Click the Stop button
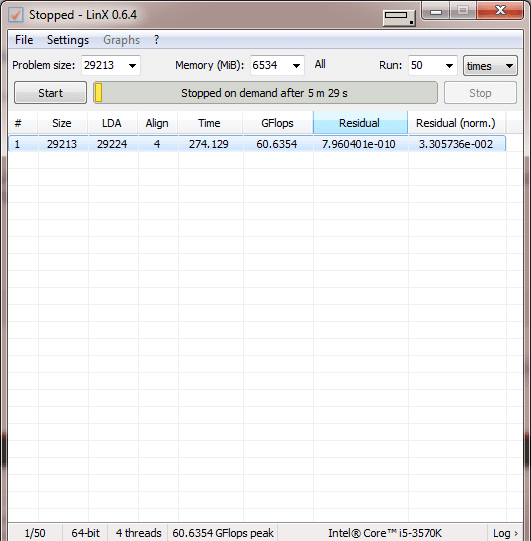This screenshot has height=541, width=531. (x=480, y=93)
